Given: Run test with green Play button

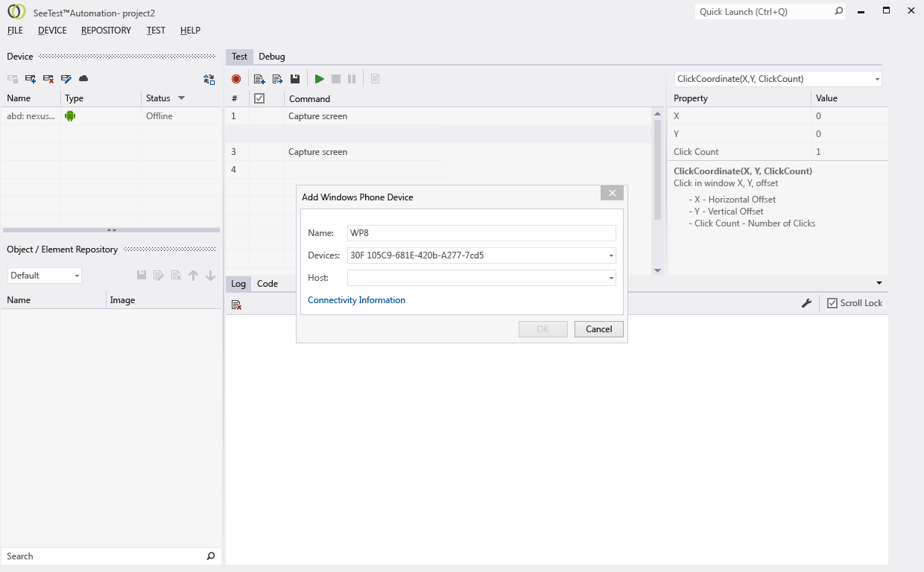Looking at the screenshot, I should (319, 79).
